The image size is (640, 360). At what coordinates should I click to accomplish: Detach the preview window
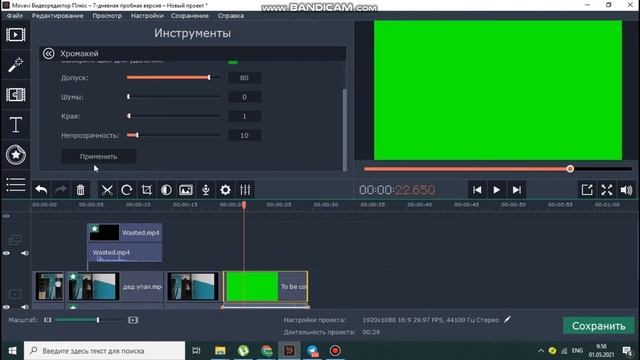pos(587,190)
